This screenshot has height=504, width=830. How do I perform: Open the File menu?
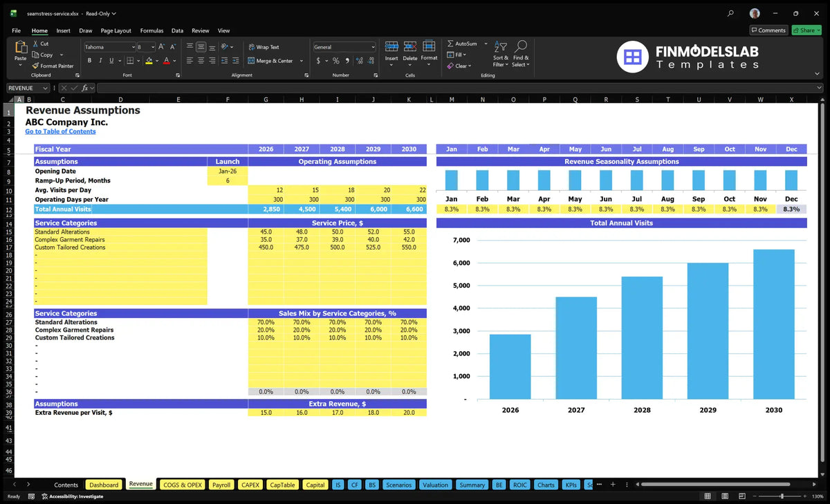[x=17, y=30]
